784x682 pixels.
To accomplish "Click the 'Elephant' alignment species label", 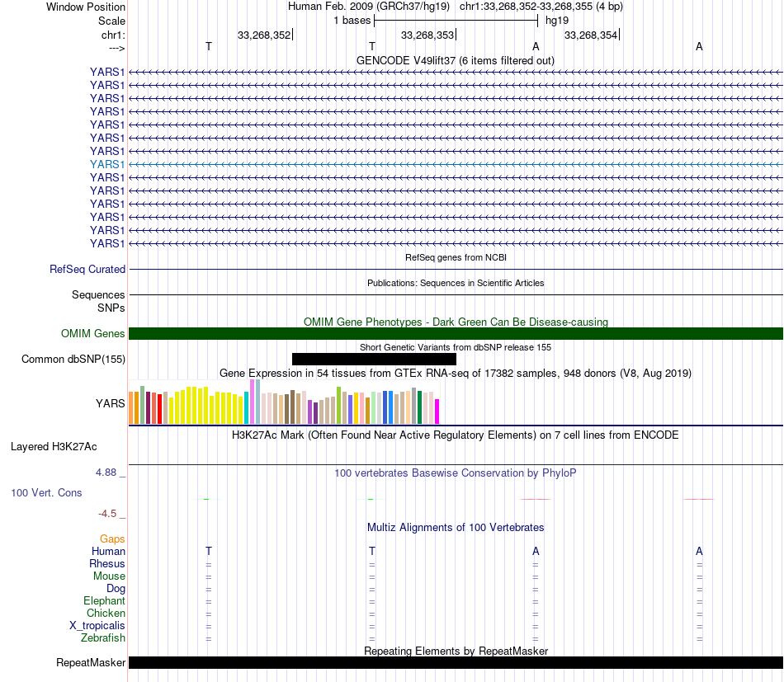I will [x=104, y=600].
